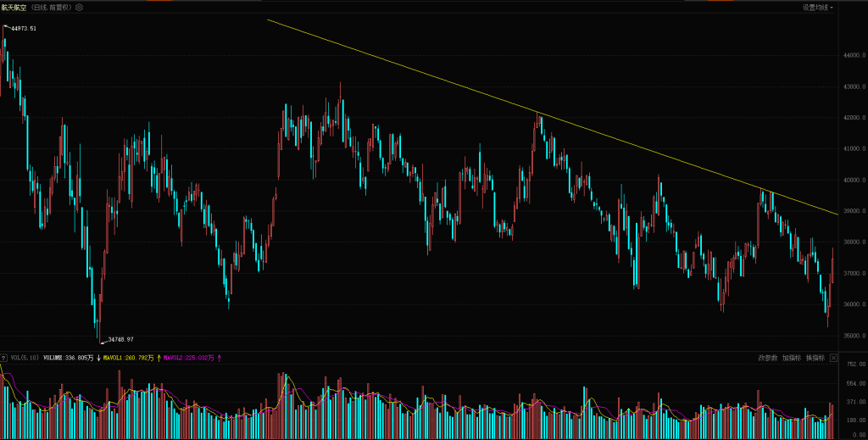Click 加指标 to add an indicator
Screen dimensions: 868x440
tap(792, 359)
